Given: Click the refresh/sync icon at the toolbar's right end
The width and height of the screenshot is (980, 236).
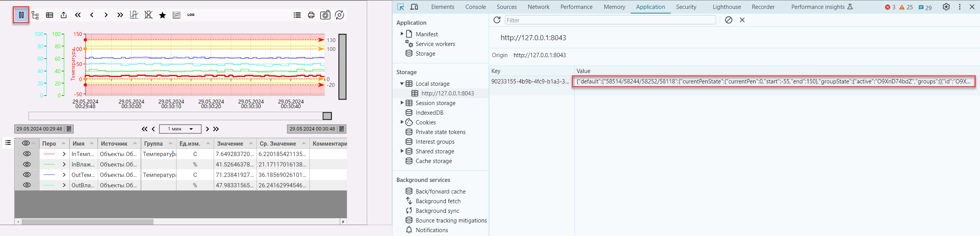Looking at the screenshot, I should point(339,15).
